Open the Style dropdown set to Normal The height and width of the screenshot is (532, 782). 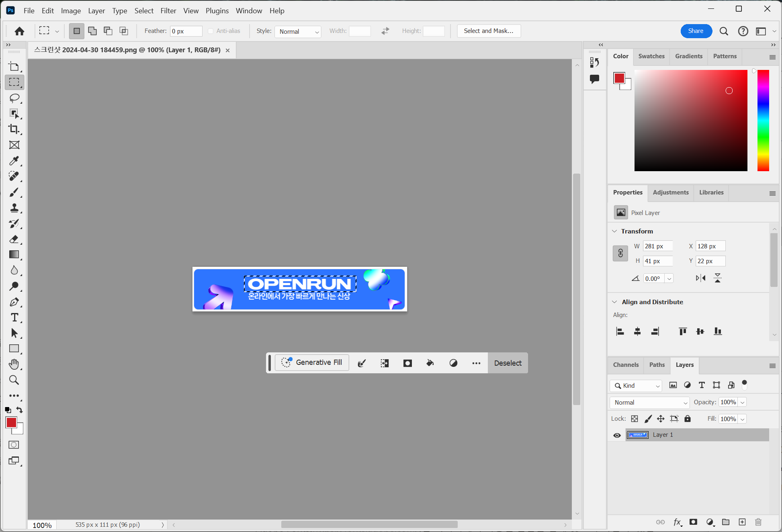[298, 31]
